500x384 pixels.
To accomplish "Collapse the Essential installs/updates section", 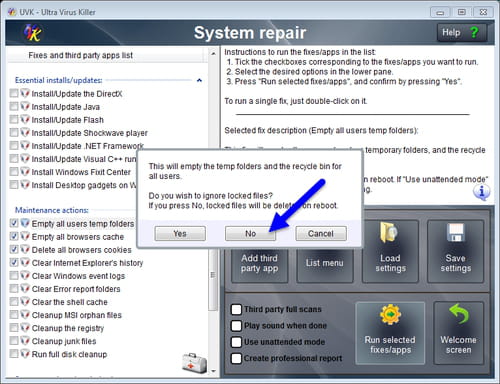I will (199, 80).
